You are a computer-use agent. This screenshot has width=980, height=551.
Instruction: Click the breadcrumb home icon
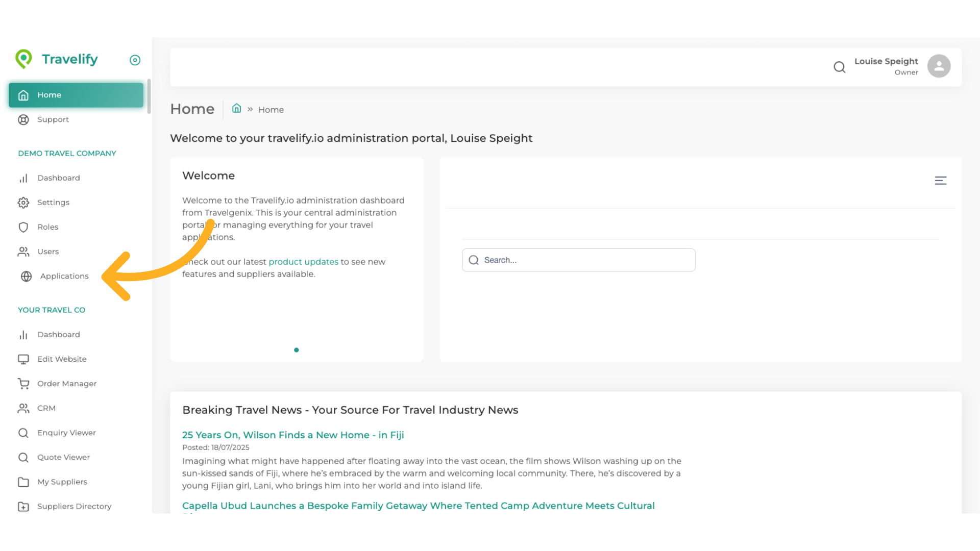point(236,109)
